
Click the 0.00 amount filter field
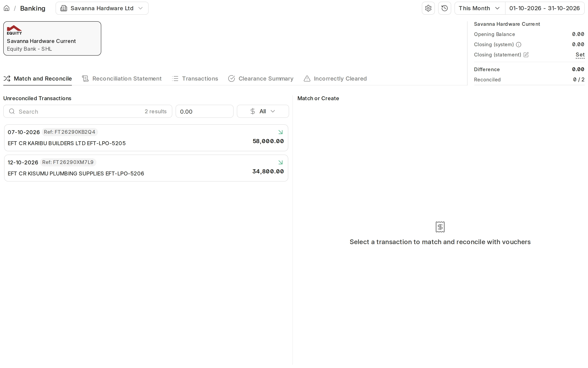coord(204,111)
